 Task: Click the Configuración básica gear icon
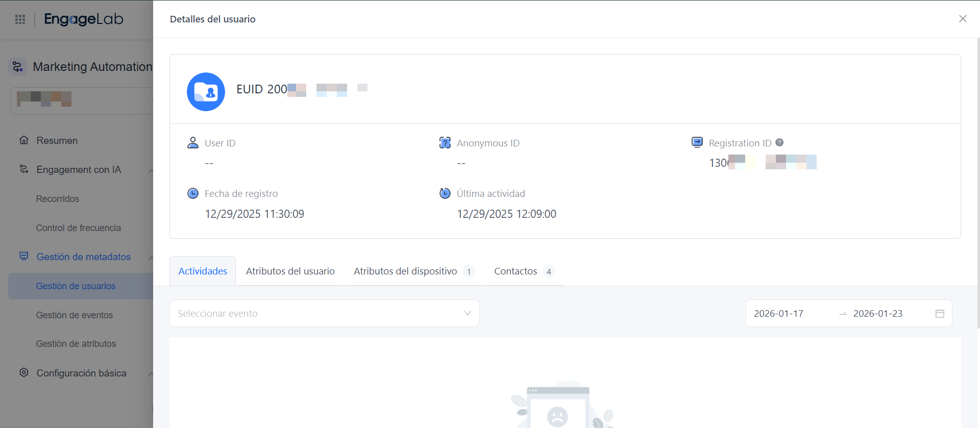pos(23,372)
